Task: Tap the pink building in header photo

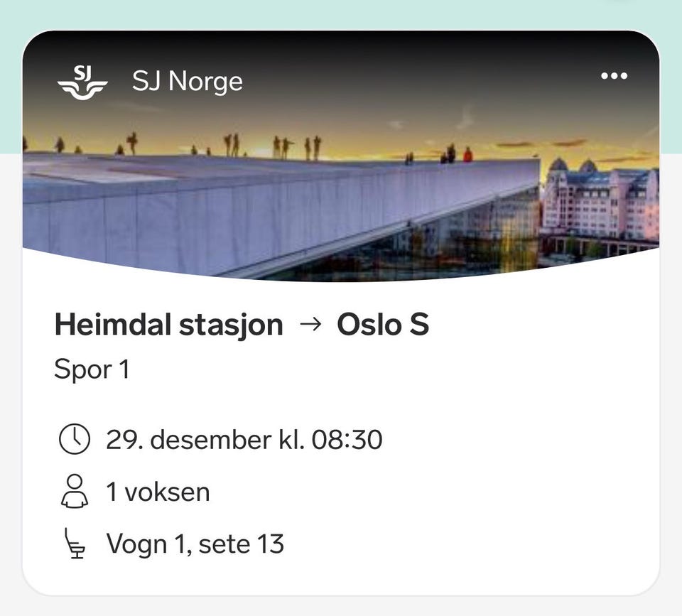Action: pyautogui.click(x=600, y=202)
